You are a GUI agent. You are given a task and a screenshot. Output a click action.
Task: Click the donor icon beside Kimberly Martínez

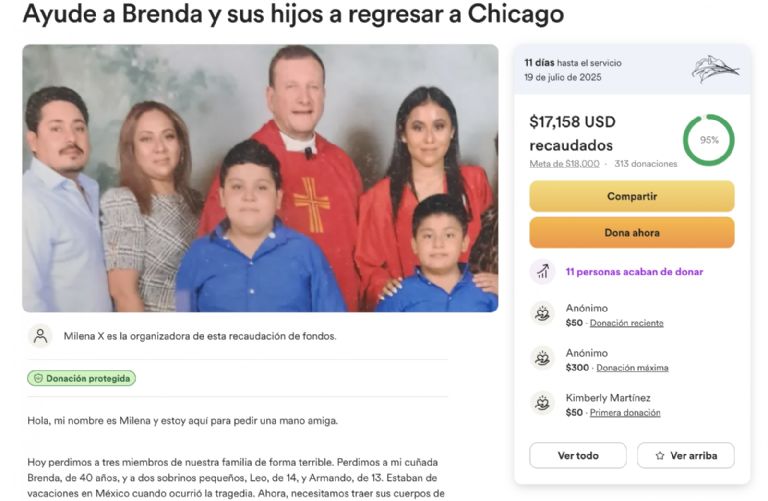pos(542,404)
